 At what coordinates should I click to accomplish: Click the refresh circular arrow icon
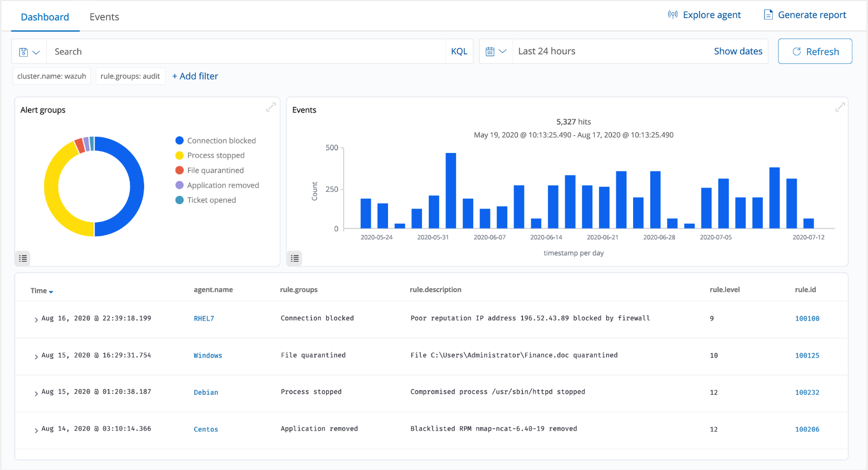click(797, 51)
